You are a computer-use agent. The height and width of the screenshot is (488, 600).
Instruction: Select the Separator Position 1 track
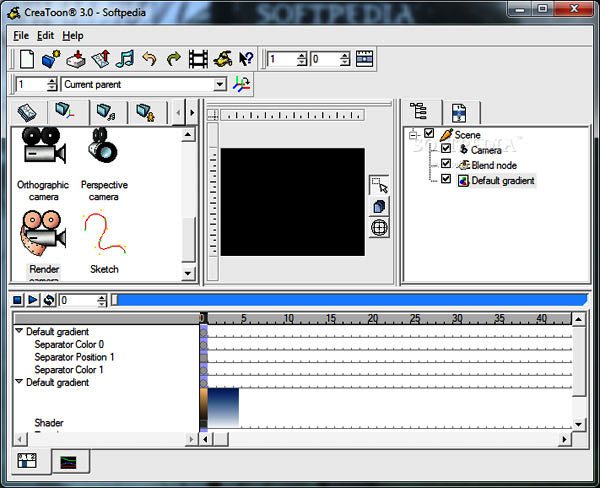[x=74, y=357]
